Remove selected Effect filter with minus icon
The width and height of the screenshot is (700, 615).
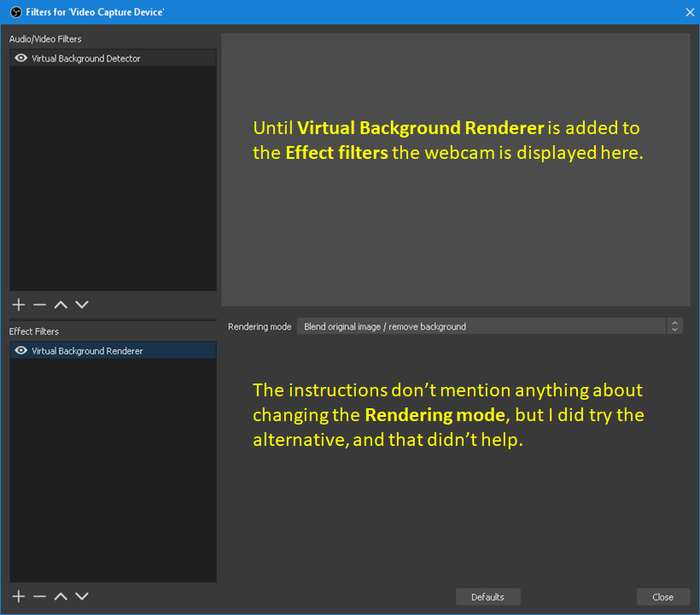pos(40,596)
